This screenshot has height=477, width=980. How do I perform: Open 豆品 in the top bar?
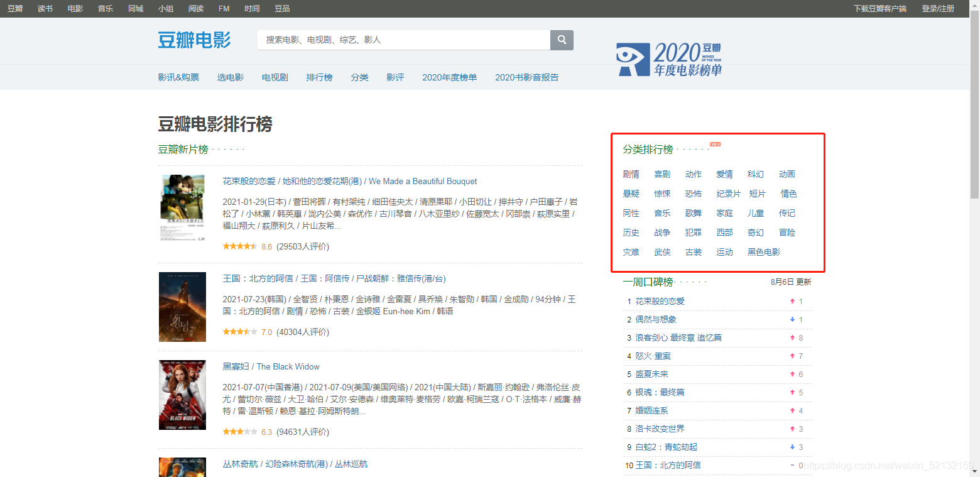pyautogui.click(x=283, y=9)
